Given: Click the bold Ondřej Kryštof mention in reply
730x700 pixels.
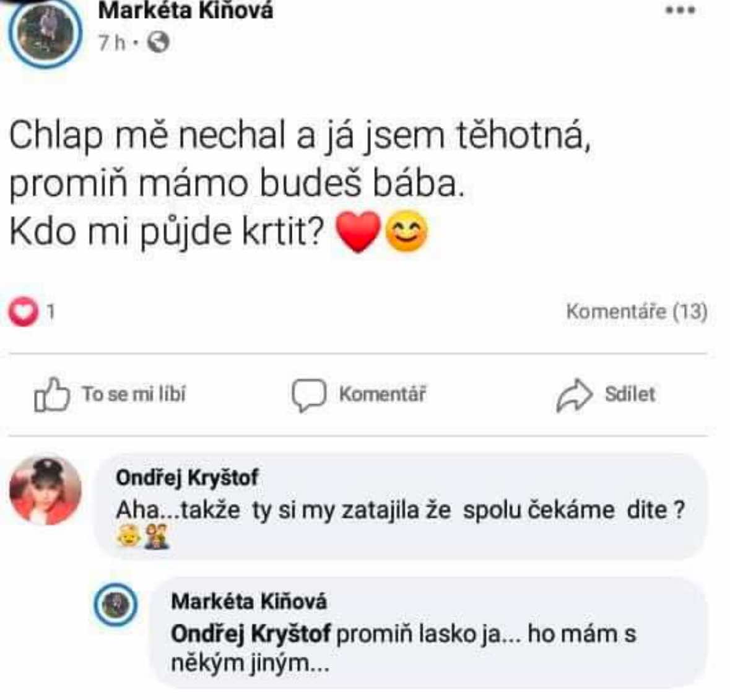Looking at the screenshot, I should (x=250, y=634).
